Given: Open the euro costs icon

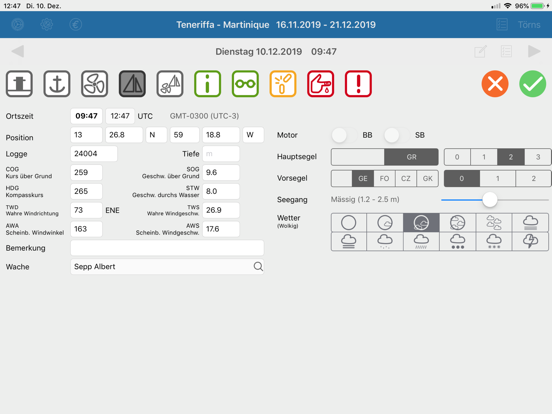Looking at the screenshot, I should [76, 25].
